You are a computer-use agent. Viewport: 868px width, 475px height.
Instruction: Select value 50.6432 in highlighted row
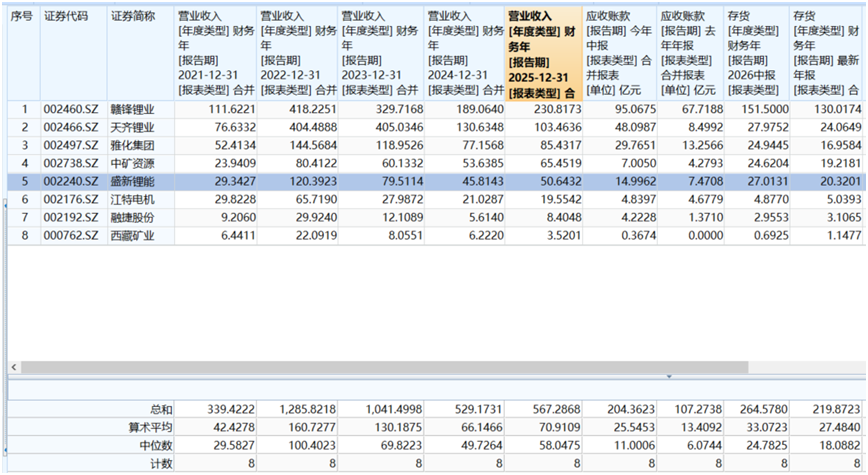544,182
